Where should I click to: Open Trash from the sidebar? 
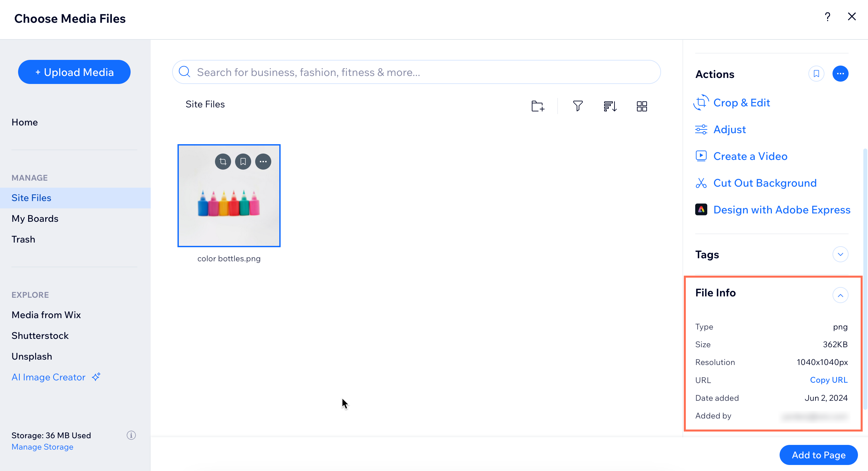click(23, 239)
